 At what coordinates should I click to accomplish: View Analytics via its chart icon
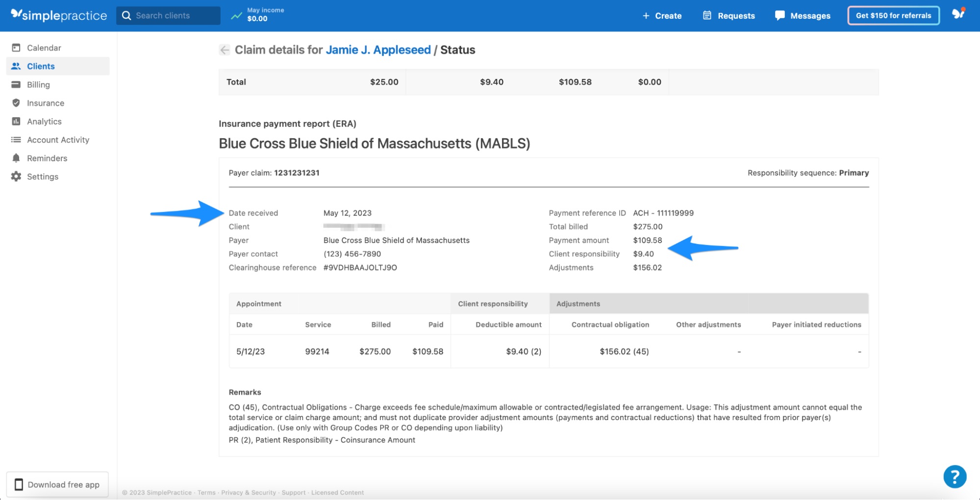(x=16, y=121)
